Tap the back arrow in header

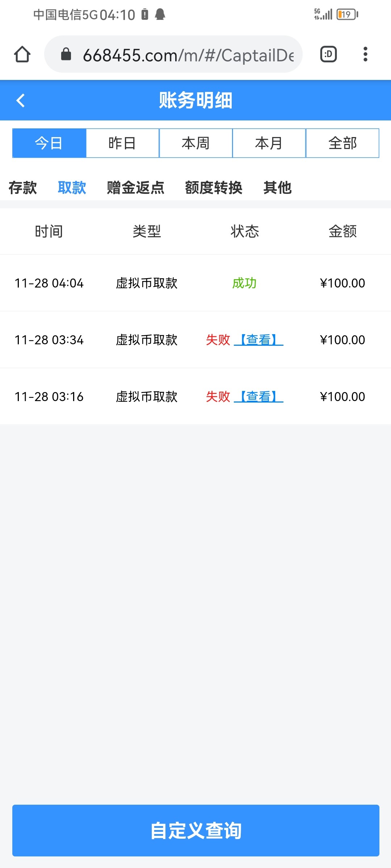[21, 101]
